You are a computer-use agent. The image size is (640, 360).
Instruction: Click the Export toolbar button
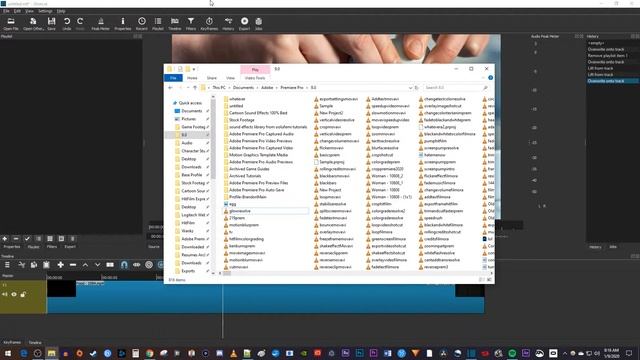click(244, 24)
